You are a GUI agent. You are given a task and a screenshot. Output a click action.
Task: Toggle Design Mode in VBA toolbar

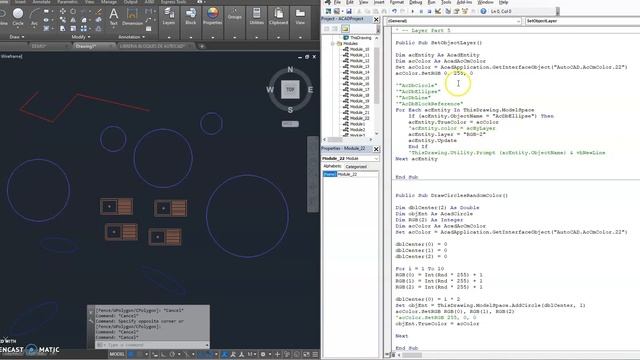pos(438,11)
